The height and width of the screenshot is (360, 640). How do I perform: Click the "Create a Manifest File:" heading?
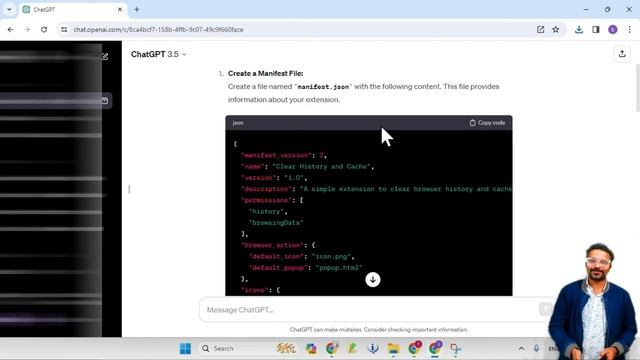coord(265,73)
